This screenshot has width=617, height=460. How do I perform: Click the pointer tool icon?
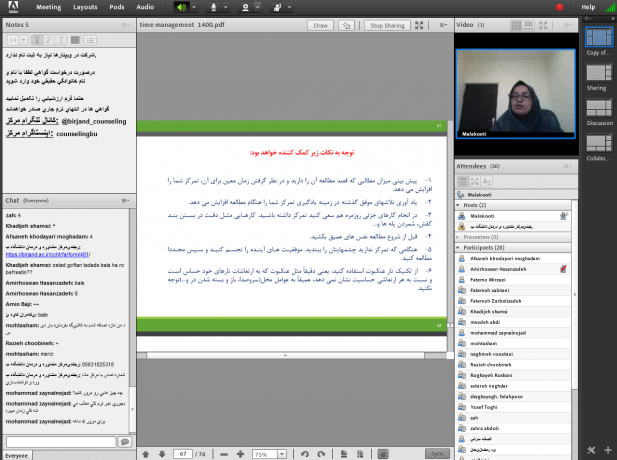click(346, 25)
